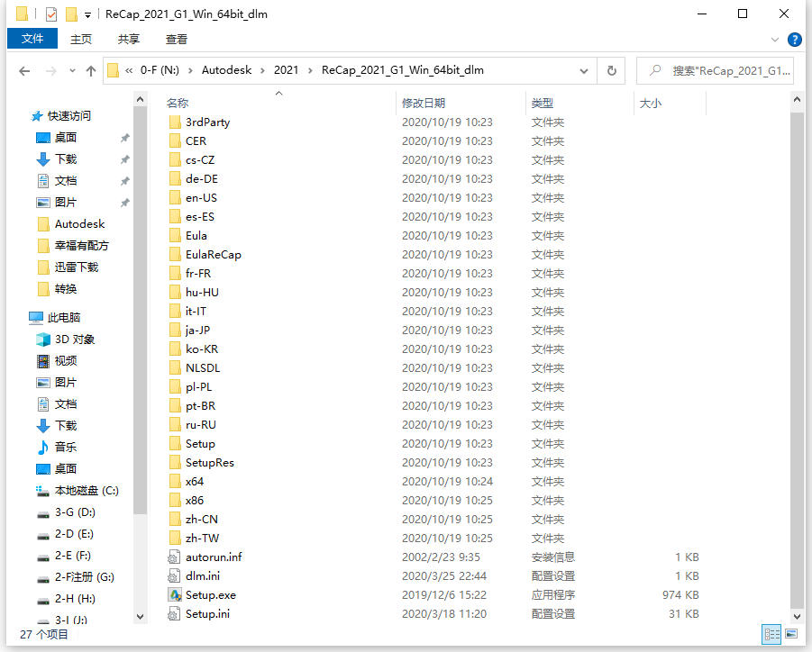812x652 pixels.
Task: Select the CER folder
Action: (196, 141)
